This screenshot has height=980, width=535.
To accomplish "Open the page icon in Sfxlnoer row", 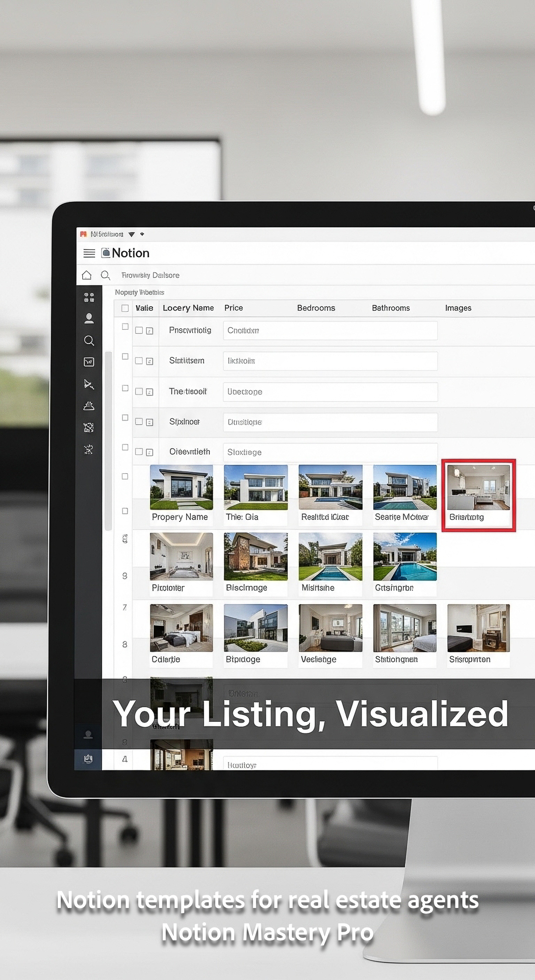I will pyautogui.click(x=150, y=422).
